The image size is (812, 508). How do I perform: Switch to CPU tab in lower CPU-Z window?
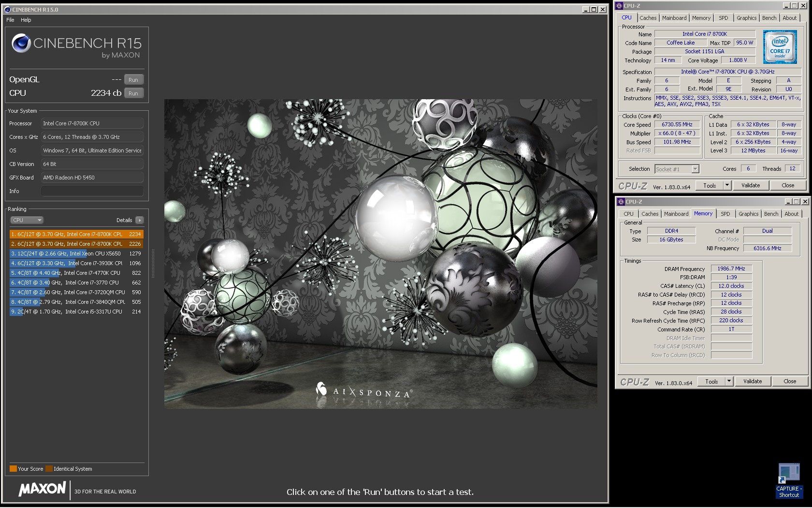[628, 214]
